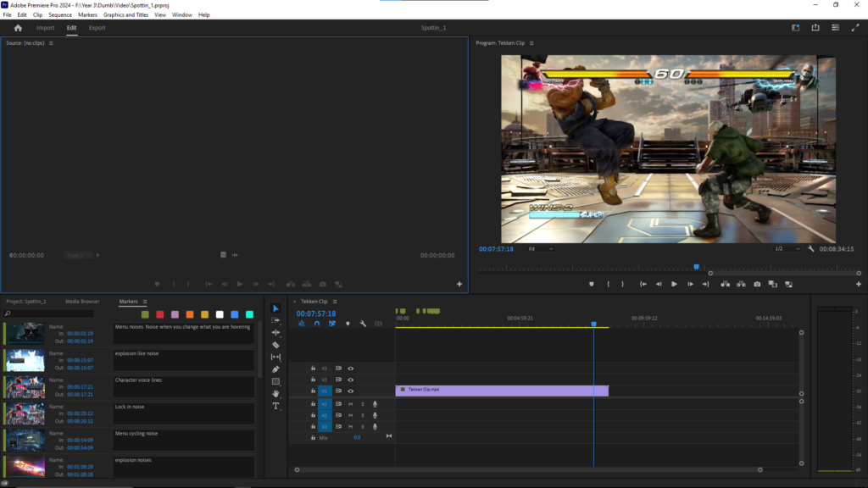
Task: Pick the Hand tool
Action: click(x=275, y=394)
